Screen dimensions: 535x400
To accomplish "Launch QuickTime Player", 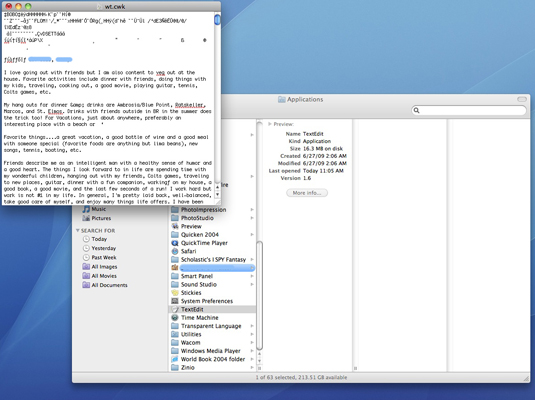I will tap(204, 243).
